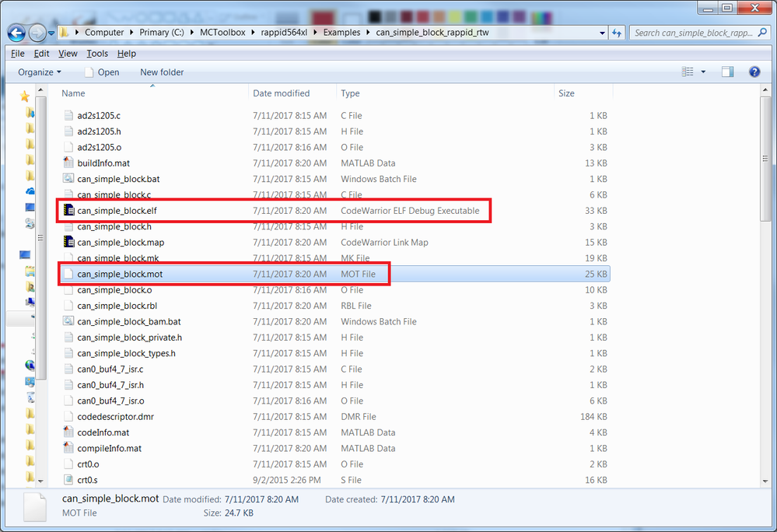Viewport: 777px width, 532px height.
Task: Open Explorer help icon
Action: click(x=754, y=72)
